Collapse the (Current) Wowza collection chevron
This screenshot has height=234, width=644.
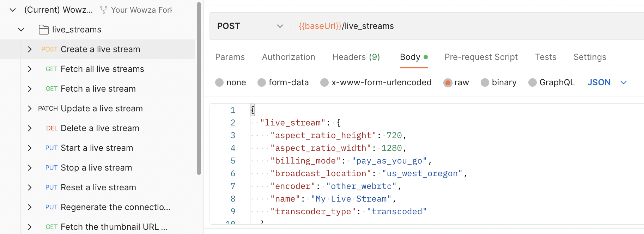pyautogui.click(x=13, y=10)
